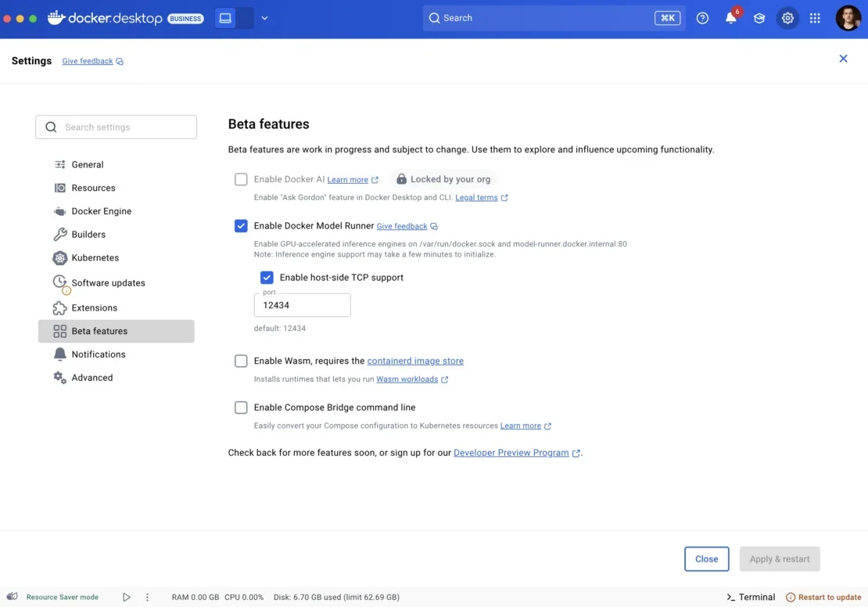The width and height of the screenshot is (868, 607).
Task: Open the Extensions settings section
Action: tap(94, 307)
